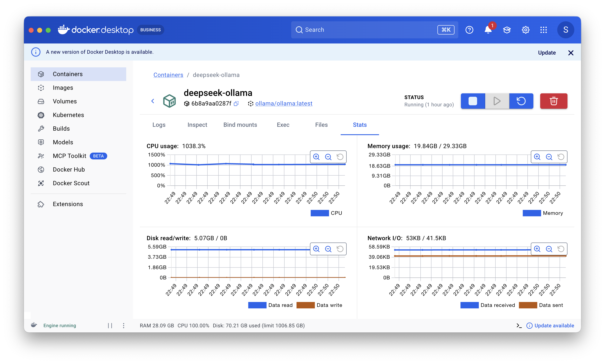Screen dimensions: 605x364
Task: Restart the container with the restart icon
Action: click(521, 101)
